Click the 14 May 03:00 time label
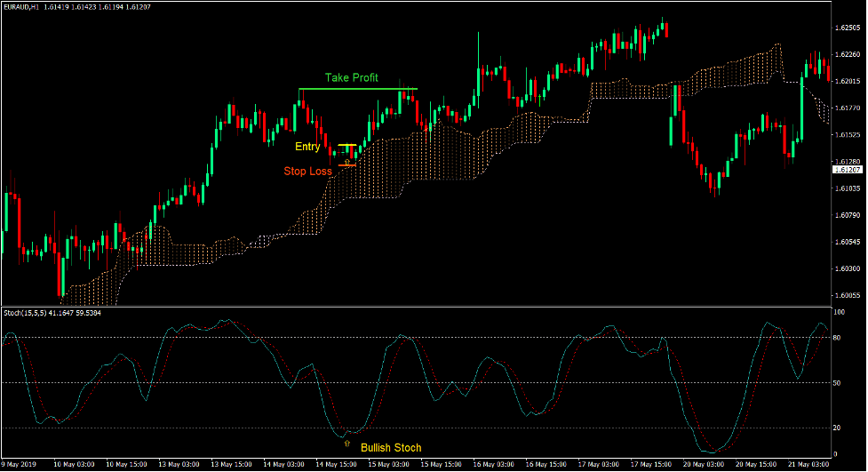This screenshot has width=868, height=472. (283, 464)
